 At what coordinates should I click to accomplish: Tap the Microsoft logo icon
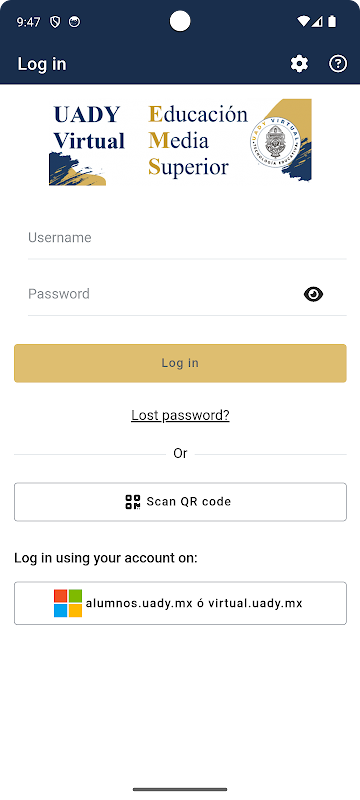[x=68, y=603]
